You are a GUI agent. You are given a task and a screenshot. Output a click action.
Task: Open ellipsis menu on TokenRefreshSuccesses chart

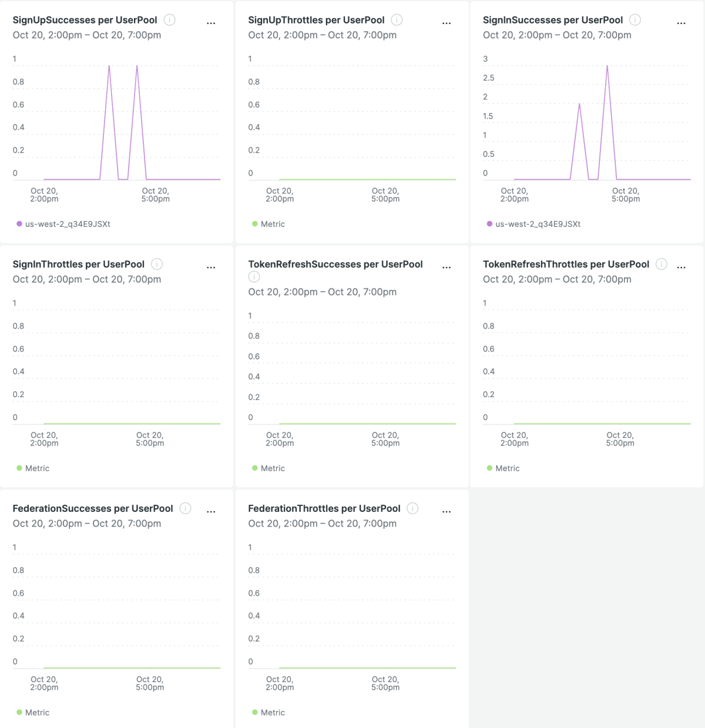click(x=446, y=267)
